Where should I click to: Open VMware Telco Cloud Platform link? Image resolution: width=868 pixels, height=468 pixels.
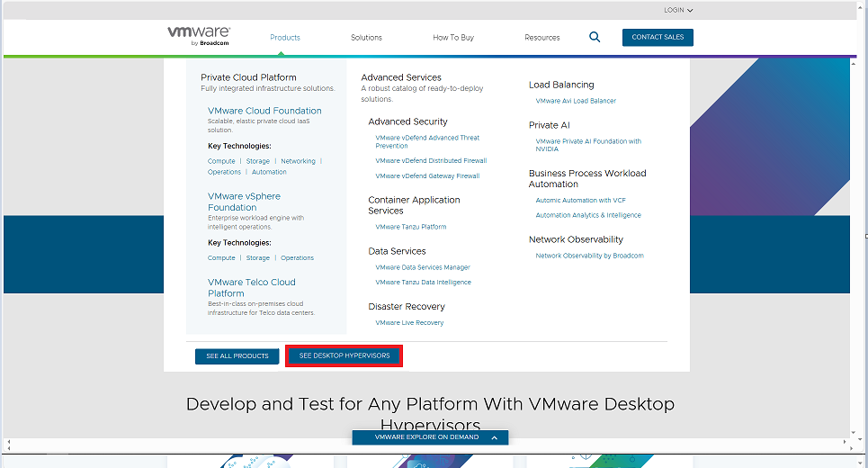(x=252, y=287)
